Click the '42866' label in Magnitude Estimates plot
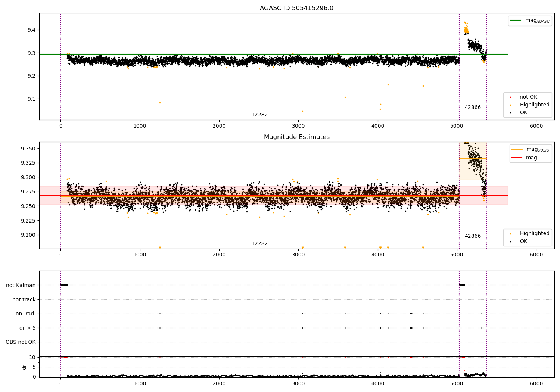 click(473, 236)
